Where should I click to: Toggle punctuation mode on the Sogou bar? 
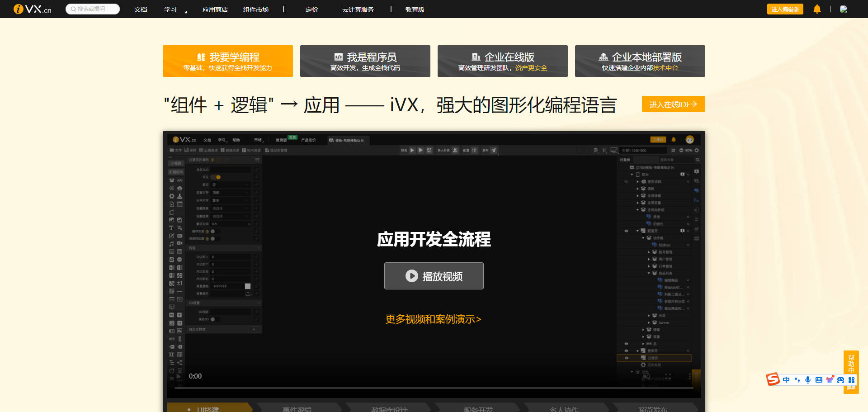(797, 380)
